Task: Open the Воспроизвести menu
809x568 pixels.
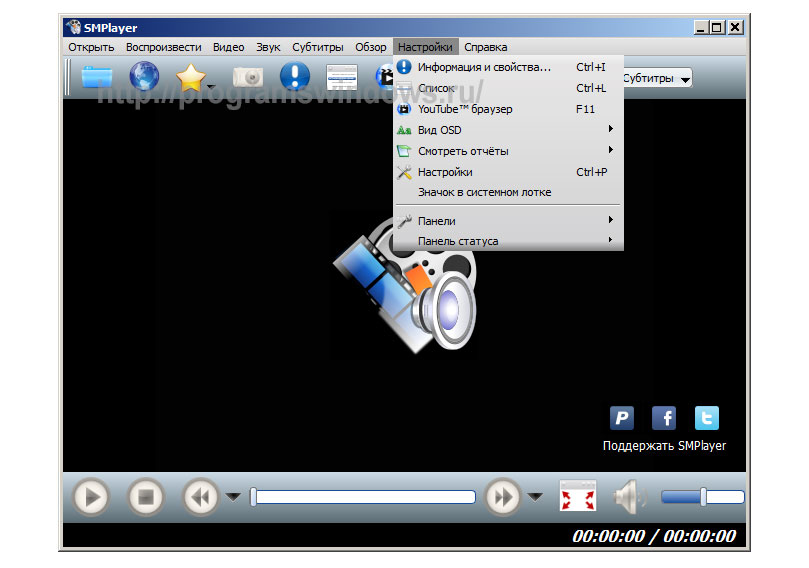Action: [x=164, y=47]
